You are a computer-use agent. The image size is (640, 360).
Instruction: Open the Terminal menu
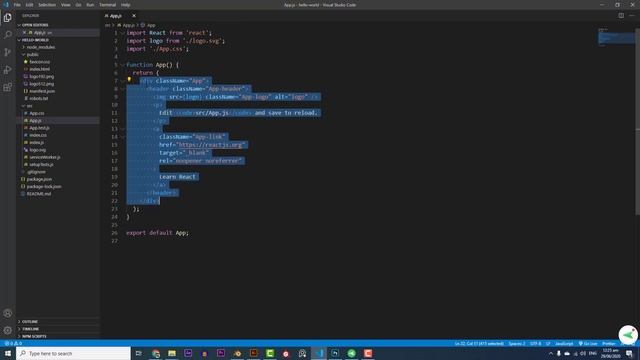108,5
